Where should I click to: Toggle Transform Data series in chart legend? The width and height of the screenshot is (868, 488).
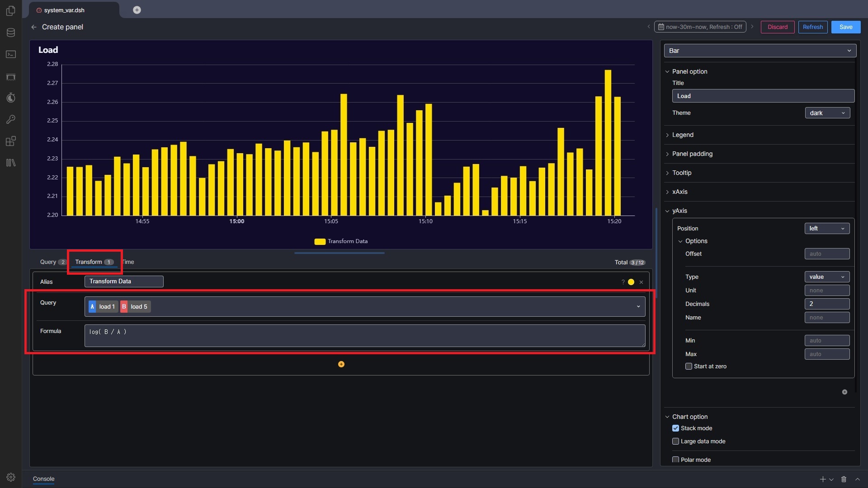click(x=341, y=241)
